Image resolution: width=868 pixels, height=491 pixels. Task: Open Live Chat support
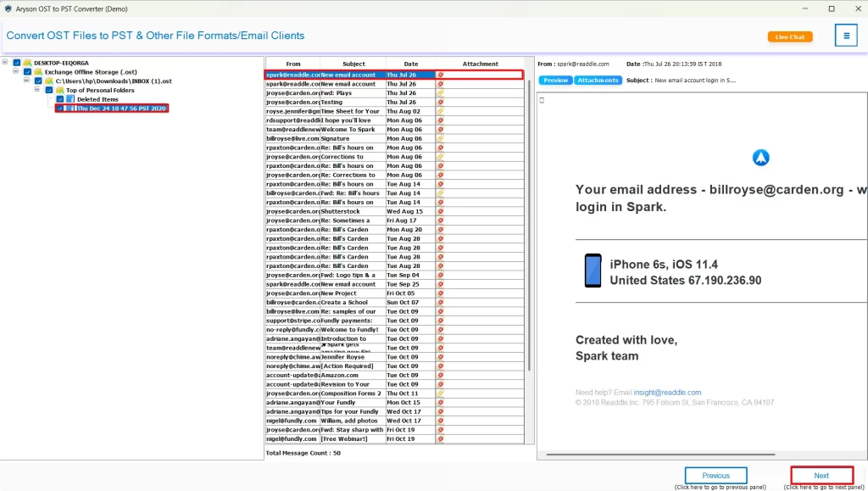tap(789, 36)
